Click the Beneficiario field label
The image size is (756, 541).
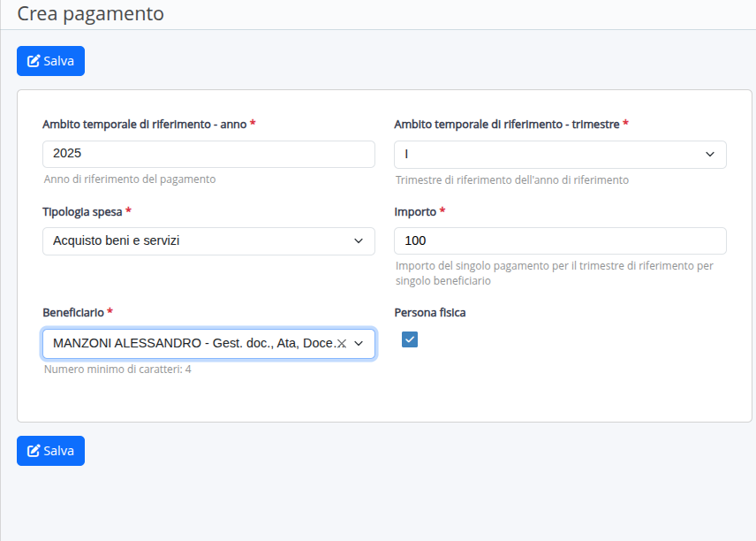[72, 313]
